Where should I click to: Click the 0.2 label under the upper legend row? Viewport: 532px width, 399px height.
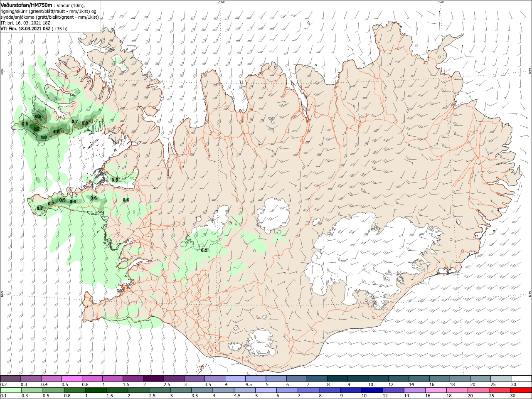pos(3,384)
